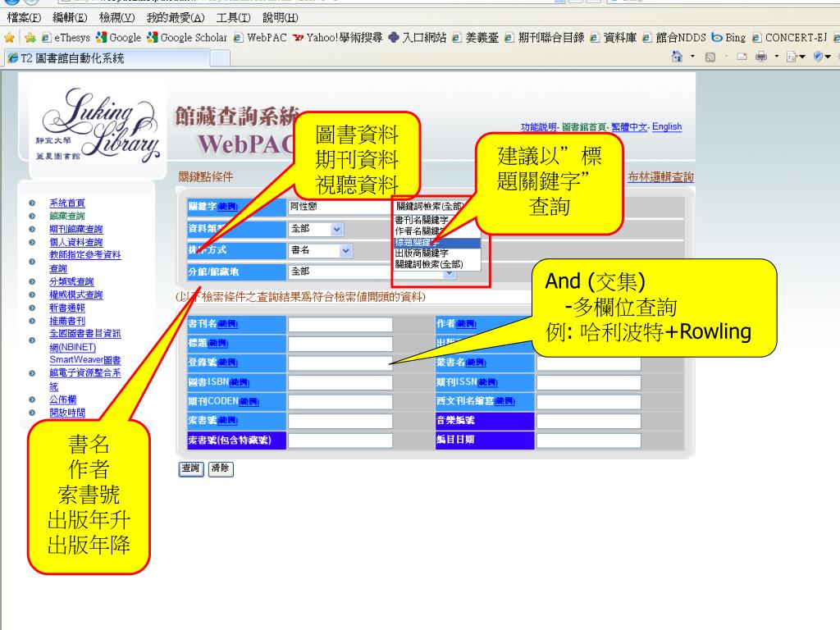Screen dimensions: 840x630
Task: Open the 圖書館首頁 link
Action: 583,127
